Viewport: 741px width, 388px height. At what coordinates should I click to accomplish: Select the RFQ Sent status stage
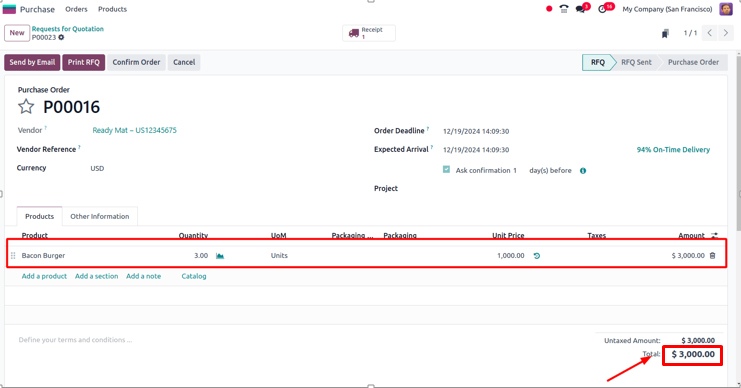[636, 62]
